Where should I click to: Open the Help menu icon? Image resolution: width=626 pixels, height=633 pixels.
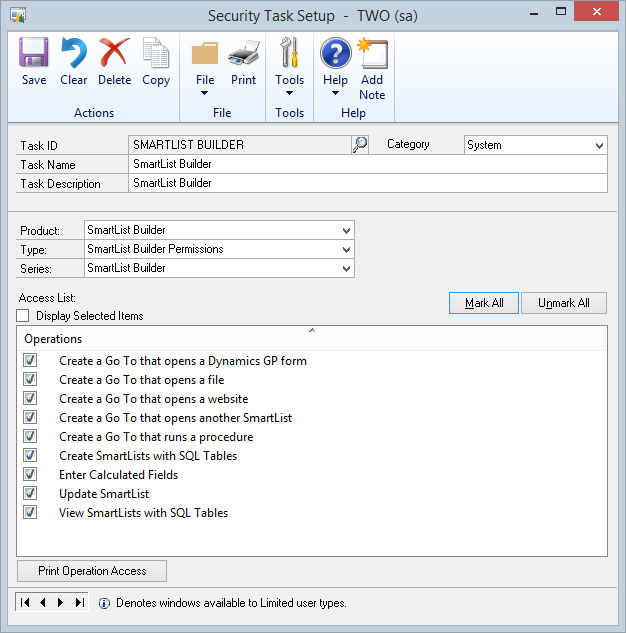click(335, 53)
